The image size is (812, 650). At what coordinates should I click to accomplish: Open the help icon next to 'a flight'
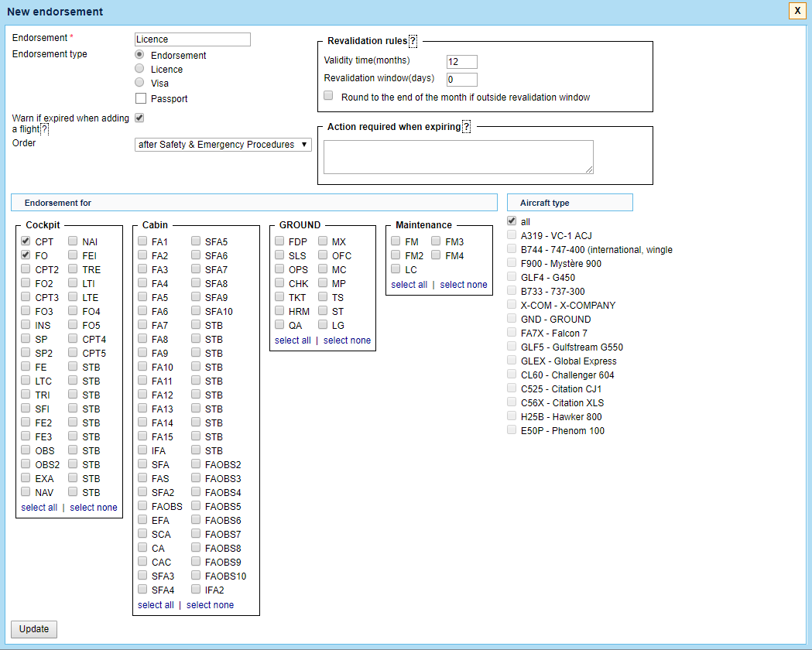(x=45, y=129)
